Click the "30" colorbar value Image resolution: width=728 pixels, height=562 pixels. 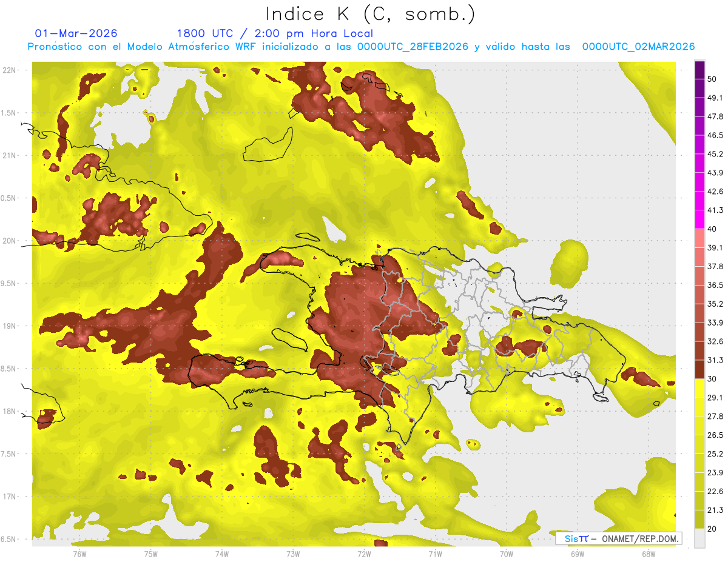(x=712, y=379)
